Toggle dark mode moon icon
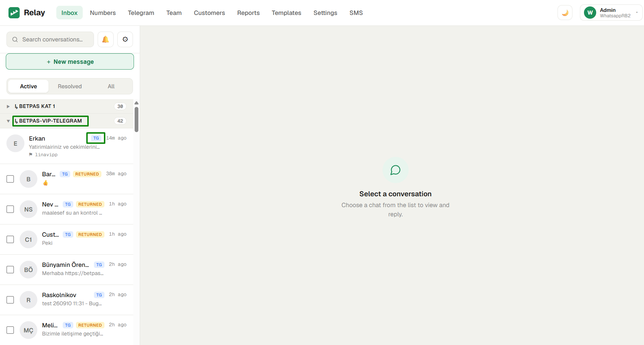The image size is (644, 345). coord(565,13)
